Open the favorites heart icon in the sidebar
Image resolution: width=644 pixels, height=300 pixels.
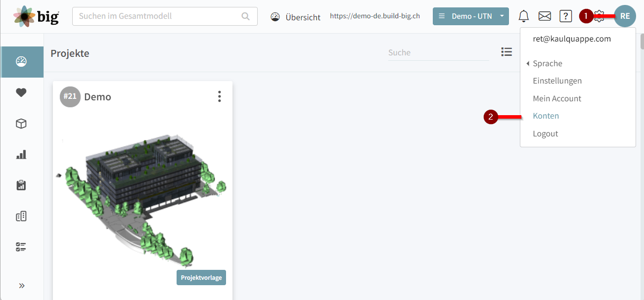(21, 92)
